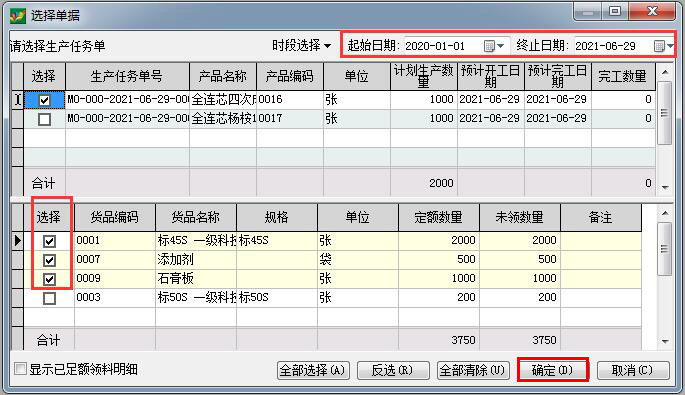685x395 pixels.
Task: Click the scroll-up arrow of the upper table
Action: click(x=665, y=72)
